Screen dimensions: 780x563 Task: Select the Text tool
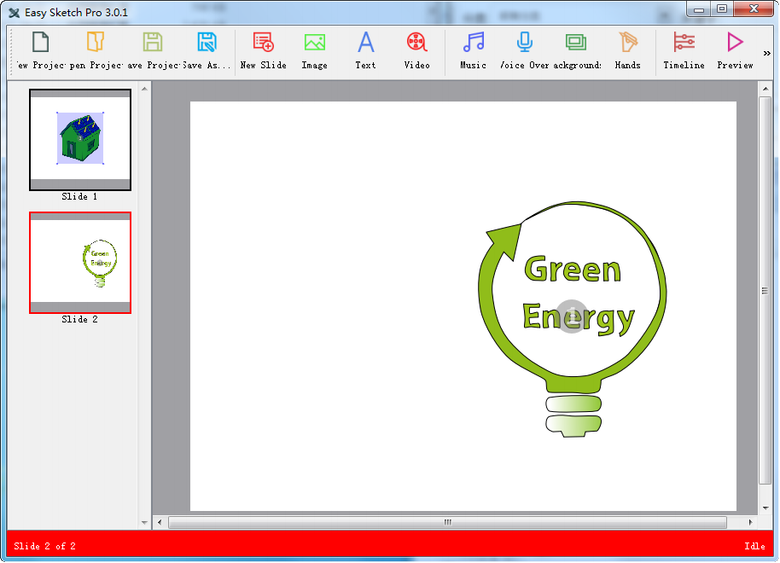coord(366,43)
